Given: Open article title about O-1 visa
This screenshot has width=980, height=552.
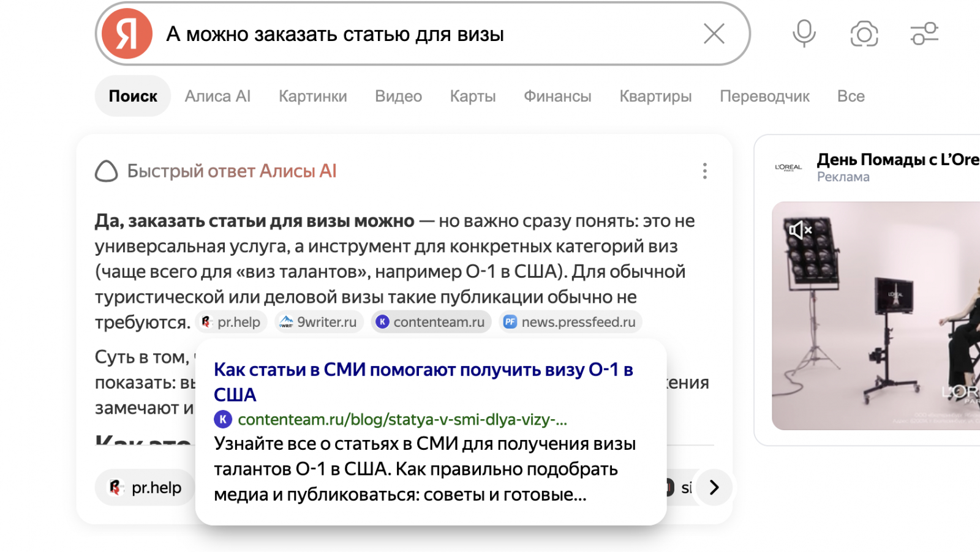Looking at the screenshot, I should click(423, 382).
